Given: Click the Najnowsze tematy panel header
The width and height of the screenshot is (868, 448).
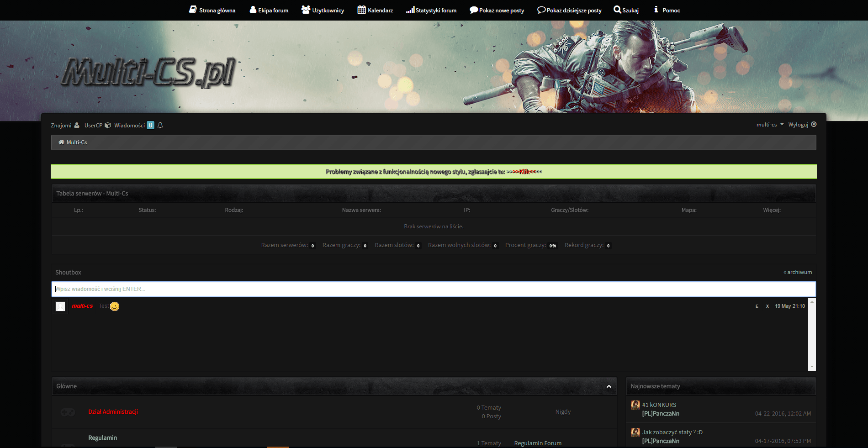Looking at the screenshot, I should (721, 386).
